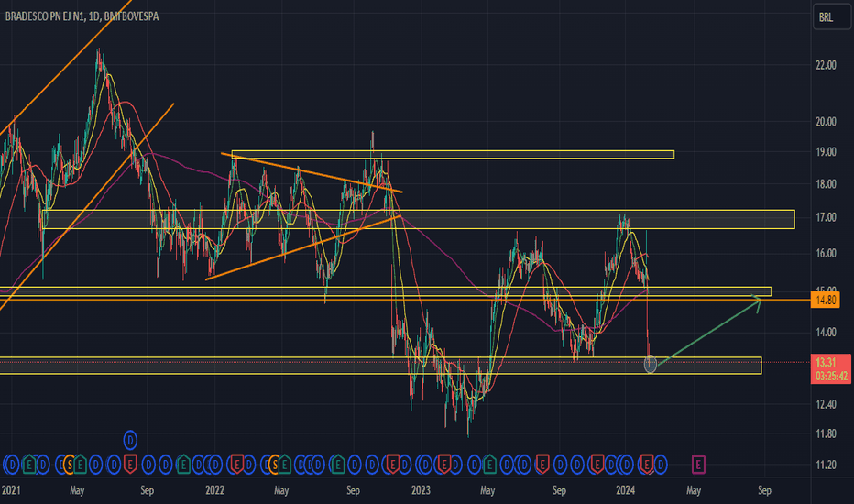The image size is (854, 504).
Task: Click the 2022 year label on time axis
Action: [x=214, y=490]
